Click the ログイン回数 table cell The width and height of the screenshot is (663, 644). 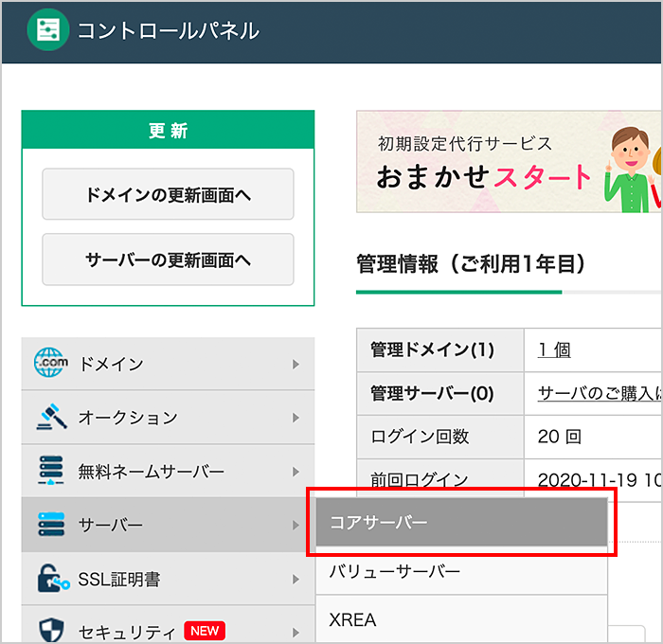pos(440,437)
